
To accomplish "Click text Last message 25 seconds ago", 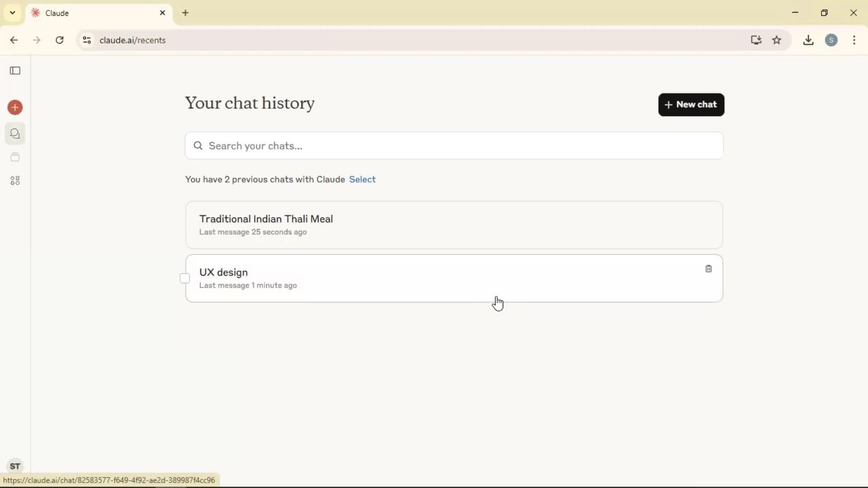I will (253, 232).
